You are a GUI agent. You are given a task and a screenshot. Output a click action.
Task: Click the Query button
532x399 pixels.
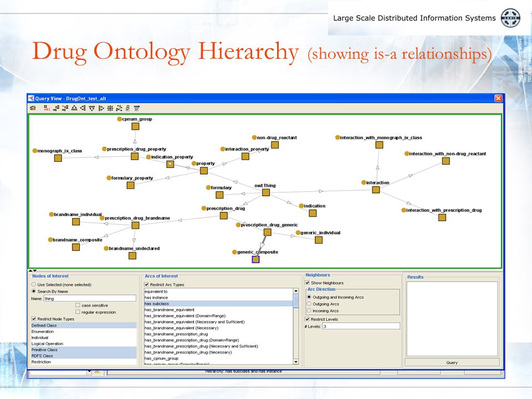(452, 362)
